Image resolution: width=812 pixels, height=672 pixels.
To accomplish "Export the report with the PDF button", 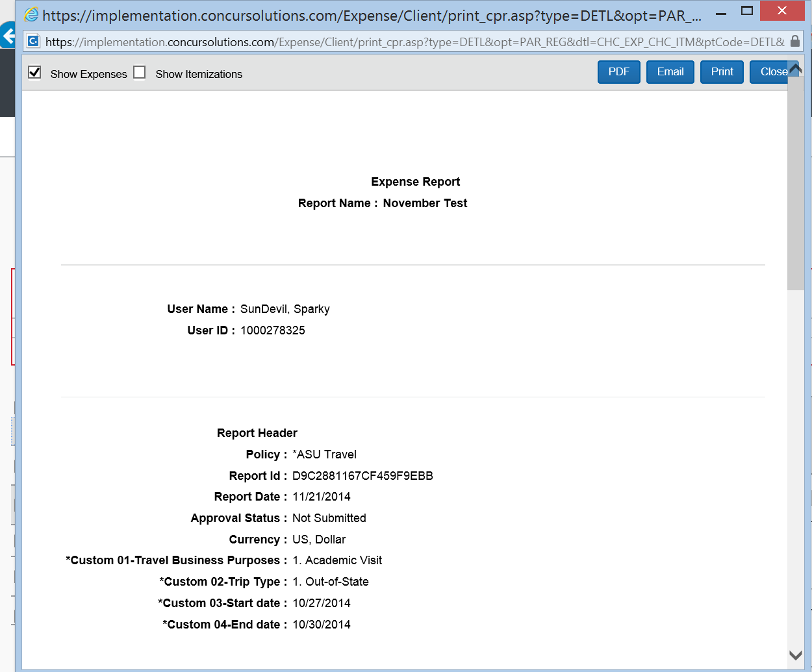I will tap(619, 72).
